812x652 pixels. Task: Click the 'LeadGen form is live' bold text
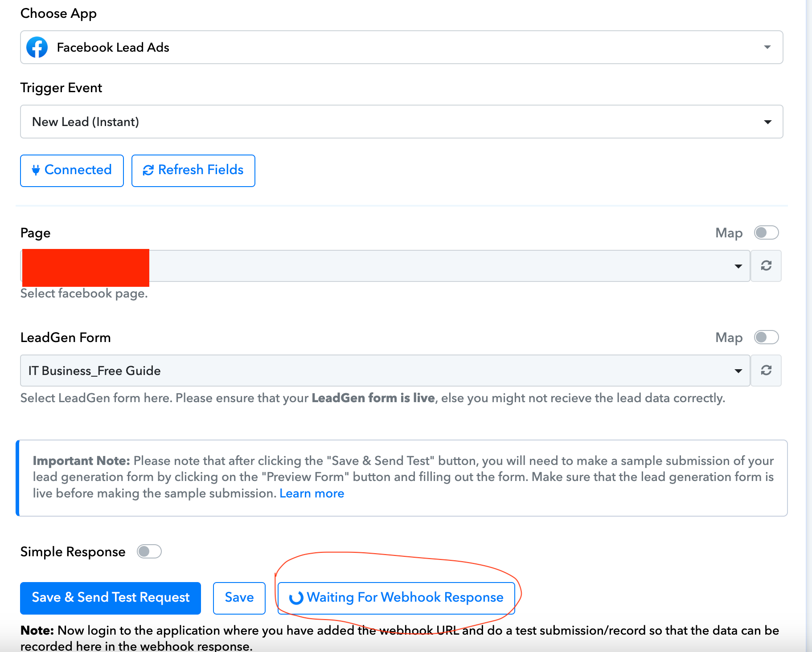point(373,398)
